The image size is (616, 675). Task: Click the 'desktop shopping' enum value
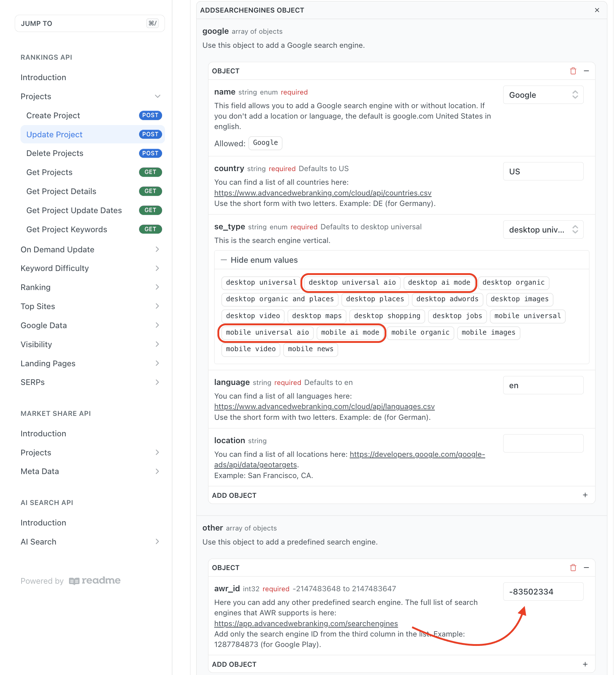tap(387, 316)
